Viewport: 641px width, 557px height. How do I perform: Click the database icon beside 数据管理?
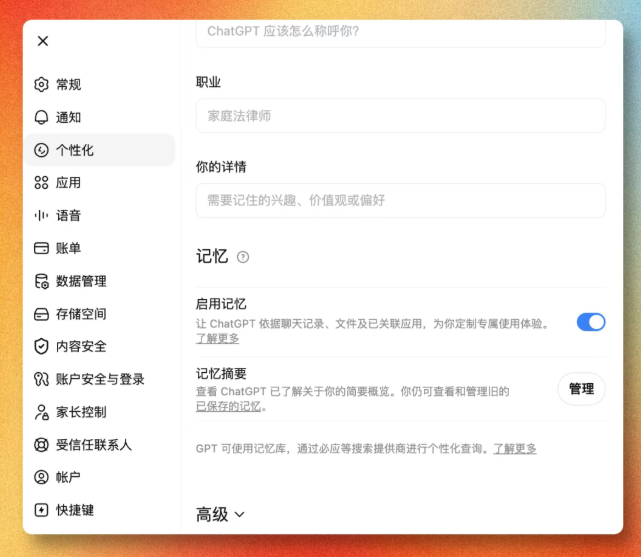tap(41, 281)
